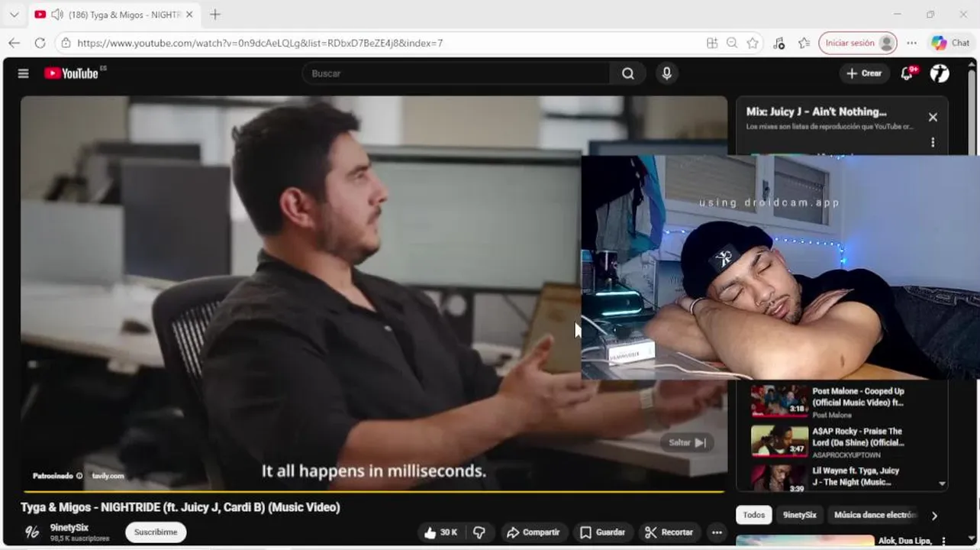This screenshot has height=550, width=980.
Task: Open a new browser tab
Action: tap(215, 15)
